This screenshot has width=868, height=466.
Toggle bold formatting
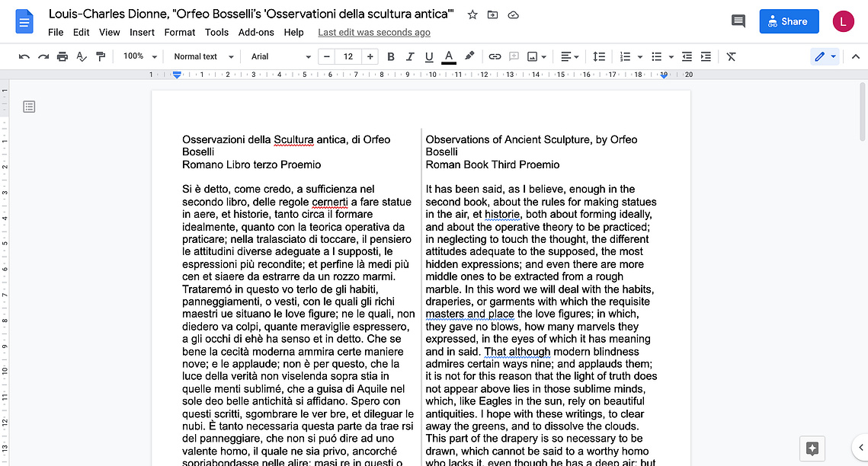pos(390,56)
